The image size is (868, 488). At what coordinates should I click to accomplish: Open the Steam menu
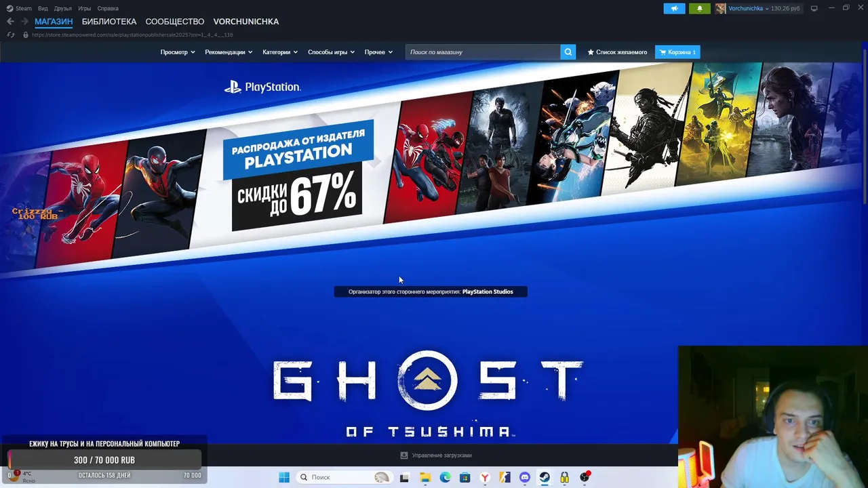[x=19, y=8]
